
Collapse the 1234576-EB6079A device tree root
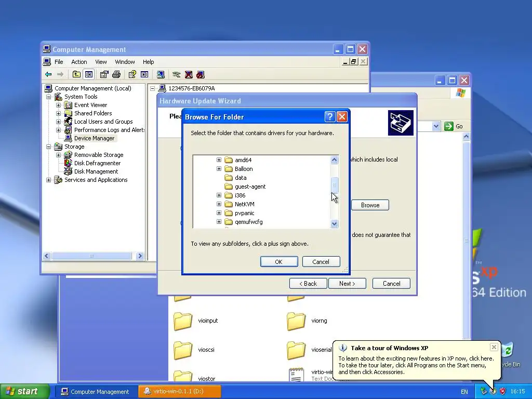[152, 88]
